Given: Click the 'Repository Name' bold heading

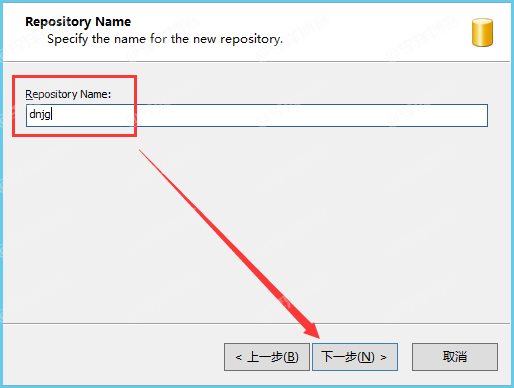Looking at the screenshot, I should coord(78,22).
